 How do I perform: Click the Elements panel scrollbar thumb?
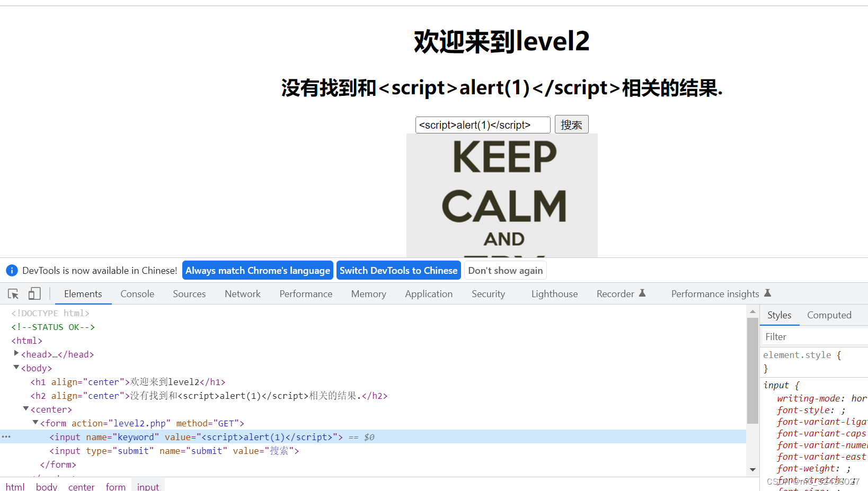coord(752,371)
